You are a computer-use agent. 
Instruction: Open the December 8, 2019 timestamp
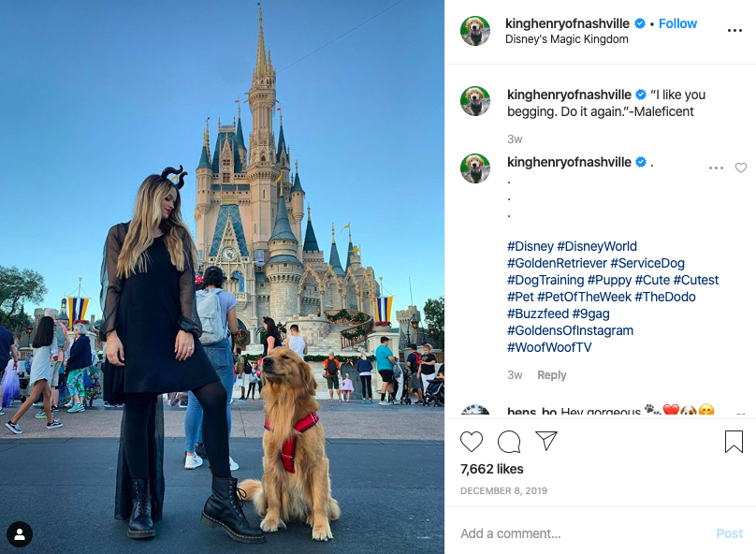pos(503,491)
